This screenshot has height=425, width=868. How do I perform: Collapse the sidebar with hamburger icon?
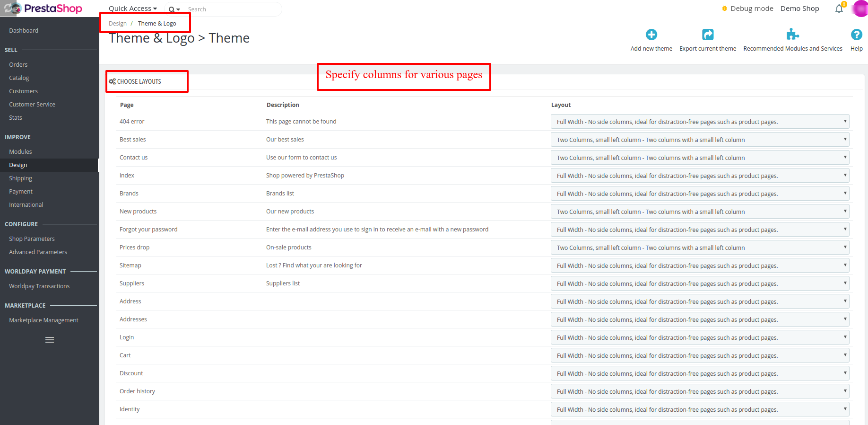tap(50, 340)
